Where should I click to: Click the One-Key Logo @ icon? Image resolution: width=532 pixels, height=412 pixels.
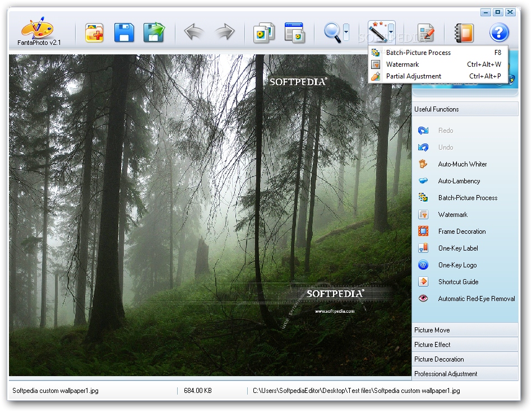click(x=423, y=265)
